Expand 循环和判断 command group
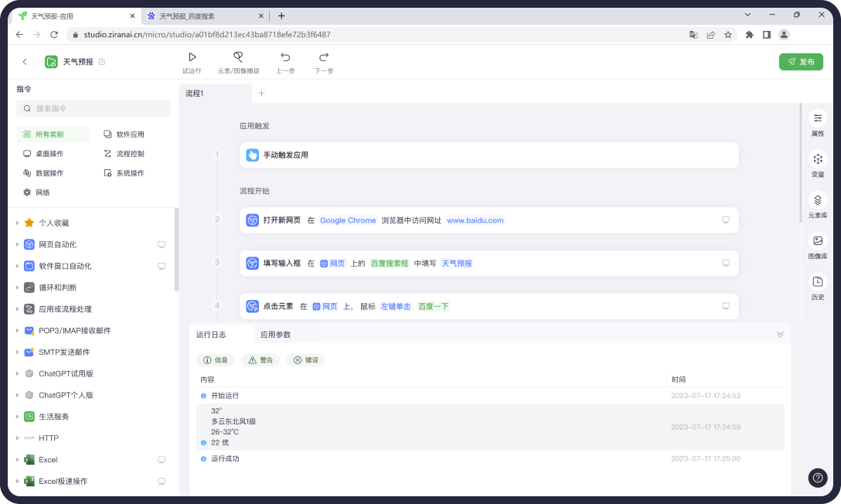 [17, 287]
